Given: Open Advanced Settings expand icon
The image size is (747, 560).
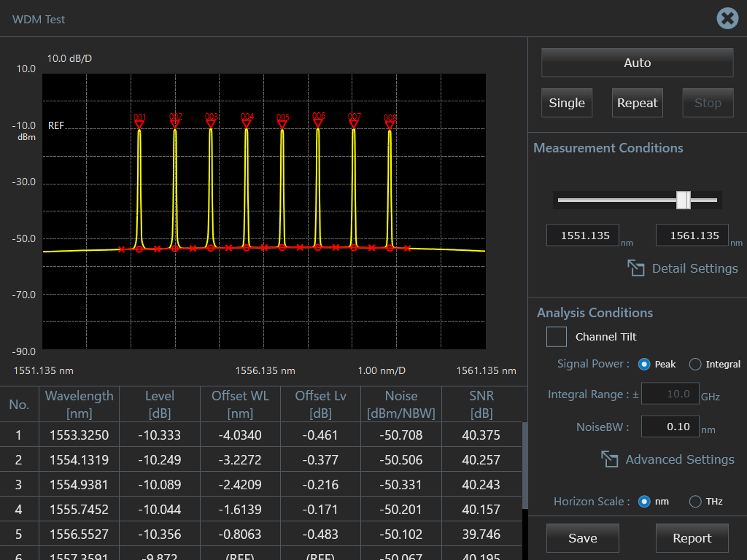Looking at the screenshot, I should point(610,459).
